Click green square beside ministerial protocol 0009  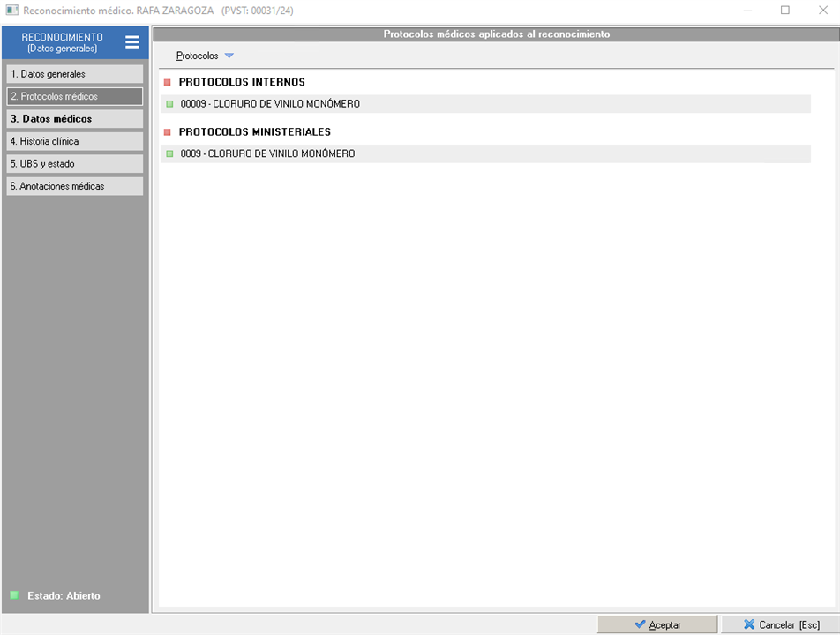[x=169, y=154]
